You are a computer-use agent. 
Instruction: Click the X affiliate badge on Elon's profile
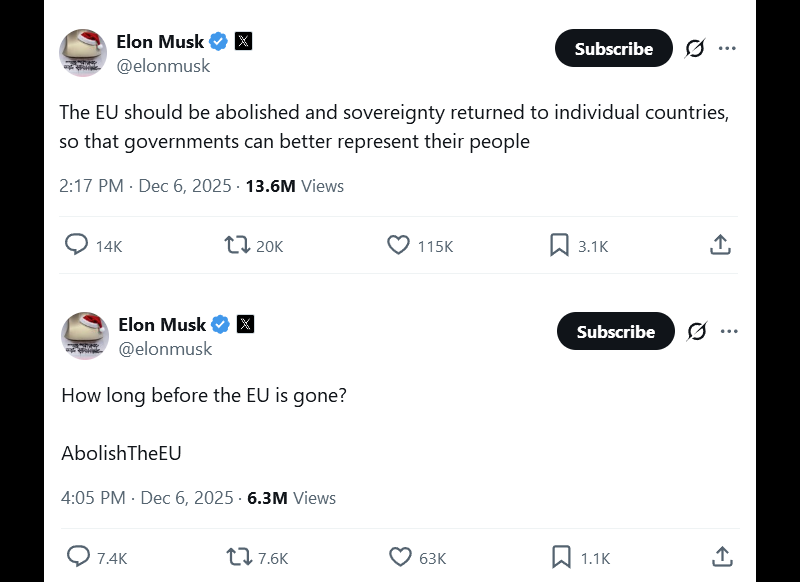(x=243, y=41)
